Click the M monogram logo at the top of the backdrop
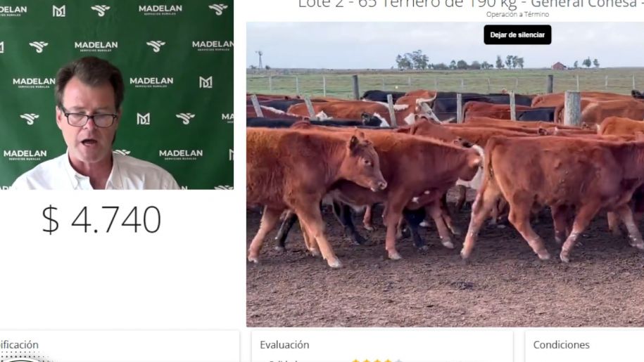This screenshot has height=362, width=644. (58, 11)
